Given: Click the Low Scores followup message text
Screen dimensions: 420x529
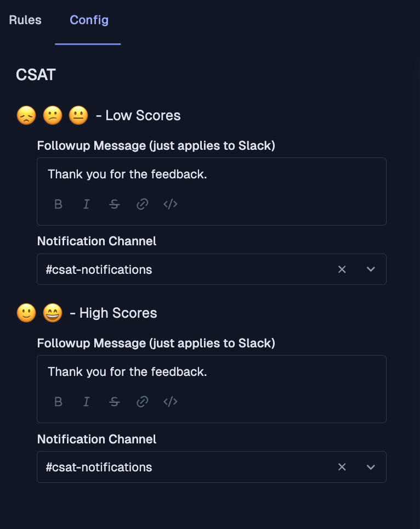Looking at the screenshot, I should [127, 175].
